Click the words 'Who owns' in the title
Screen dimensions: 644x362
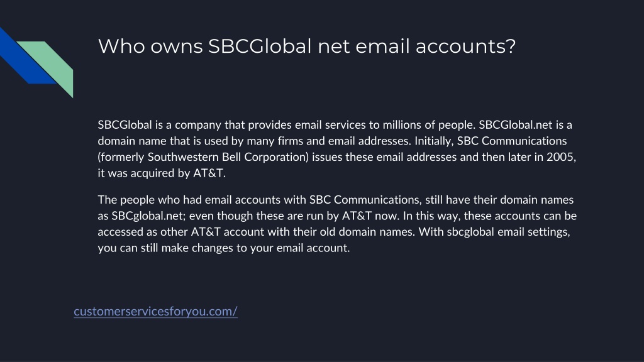point(150,46)
